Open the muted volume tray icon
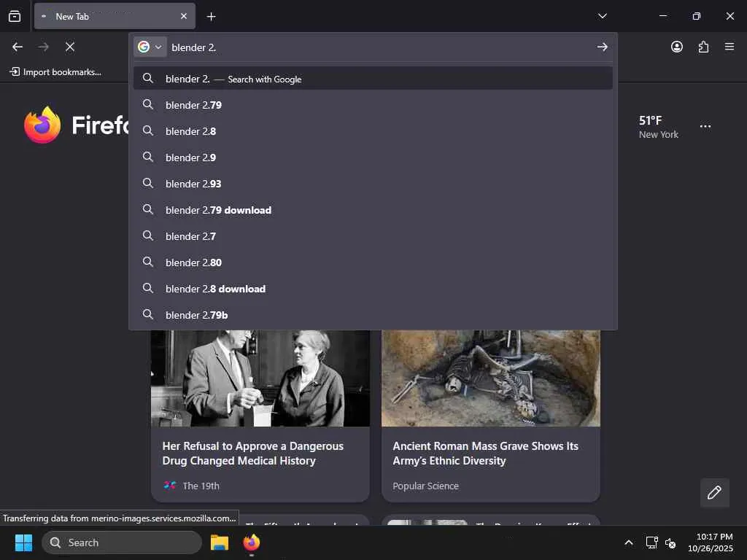 point(671,542)
